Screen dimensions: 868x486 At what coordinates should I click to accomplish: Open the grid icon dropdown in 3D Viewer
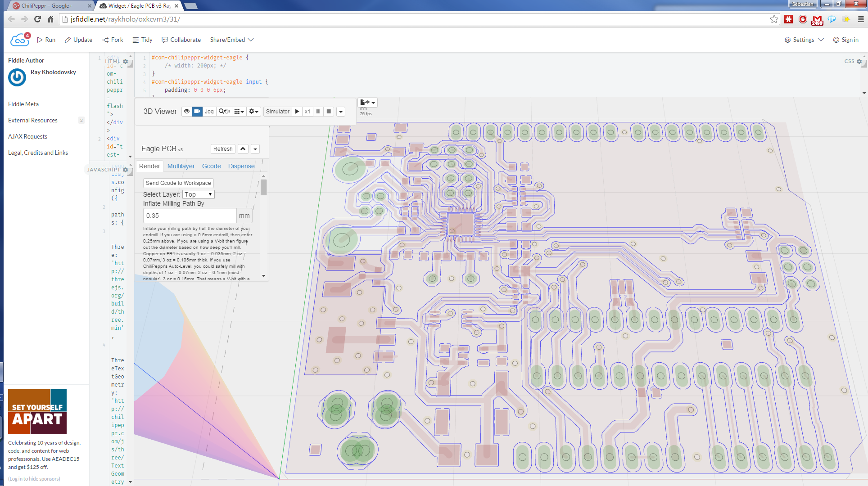pos(239,111)
